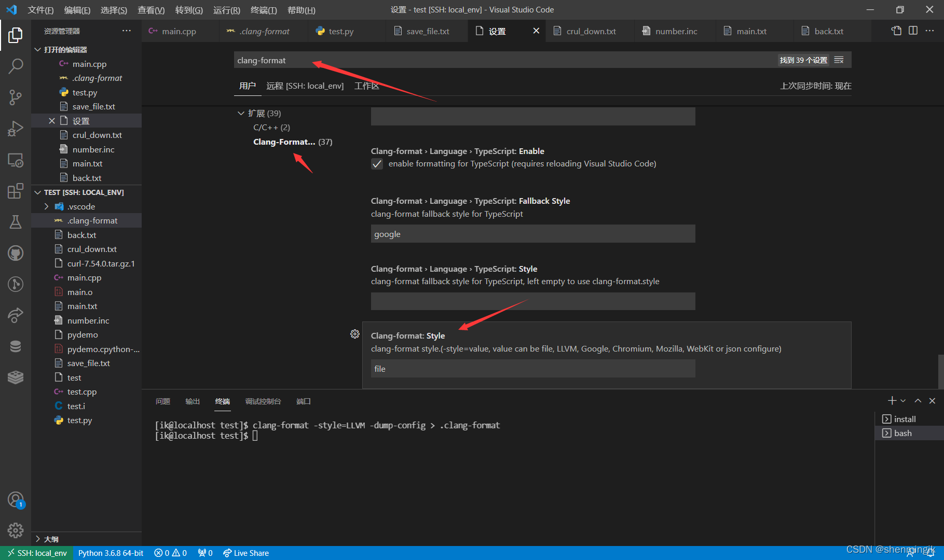Open the Run menu
The image size is (944, 560).
coord(226,10)
